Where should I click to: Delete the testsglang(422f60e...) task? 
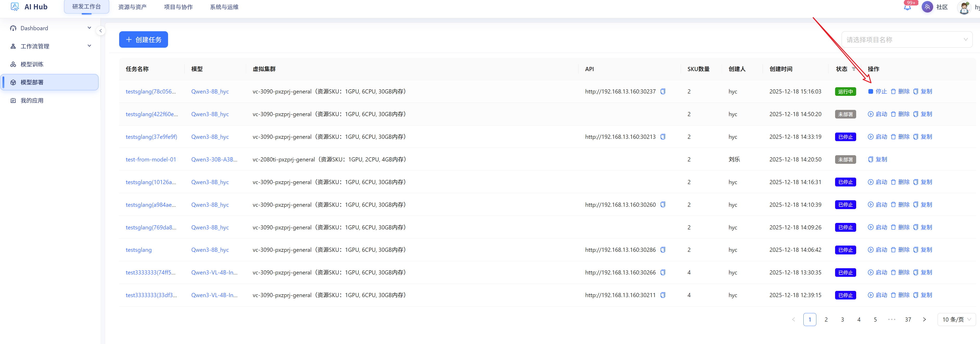tap(900, 114)
